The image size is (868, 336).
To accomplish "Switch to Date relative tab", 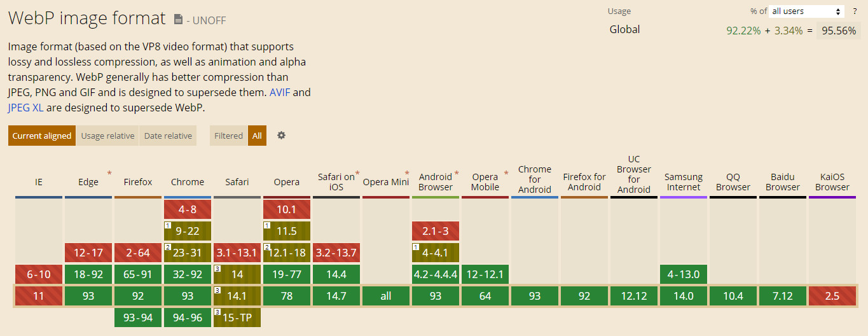I will tap(168, 136).
